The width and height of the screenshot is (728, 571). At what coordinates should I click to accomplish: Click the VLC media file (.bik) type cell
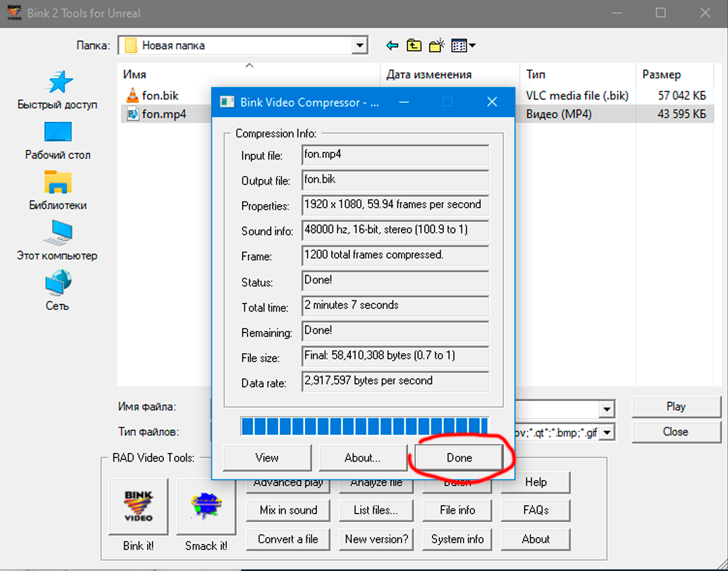(x=577, y=96)
